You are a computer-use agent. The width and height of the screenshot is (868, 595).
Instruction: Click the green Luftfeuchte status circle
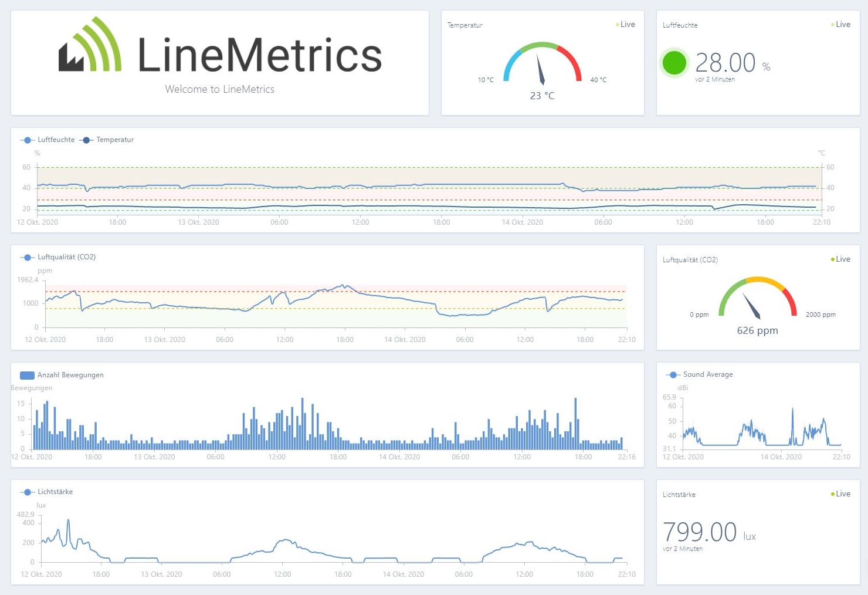(x=674, y=63)
